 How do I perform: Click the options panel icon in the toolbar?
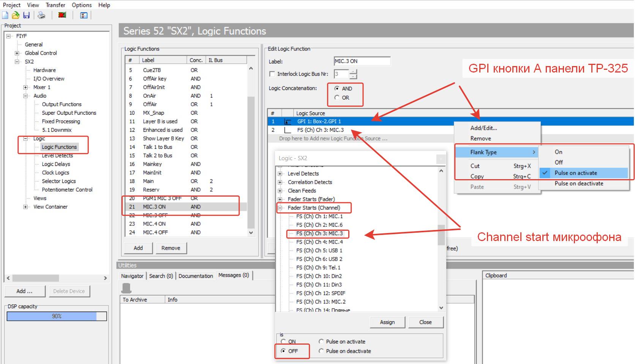[84, 15]
